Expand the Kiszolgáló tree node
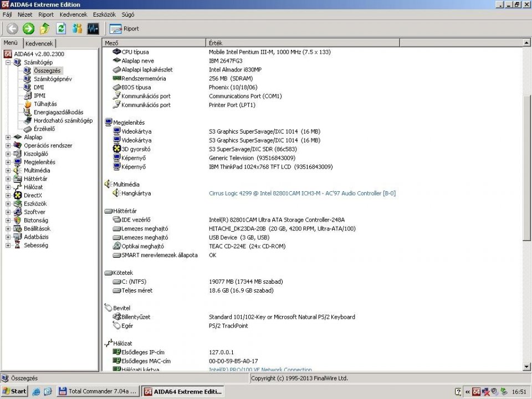Image resolution: width=532 pixels, height=399 pixels. point(8,154)
